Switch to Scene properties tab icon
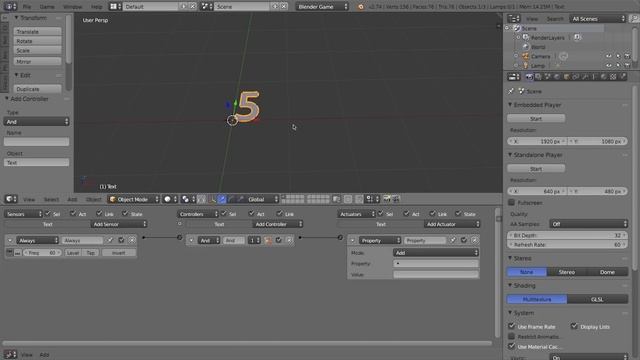640x360 pixels. pyautogui.click(x=548, y=77)
